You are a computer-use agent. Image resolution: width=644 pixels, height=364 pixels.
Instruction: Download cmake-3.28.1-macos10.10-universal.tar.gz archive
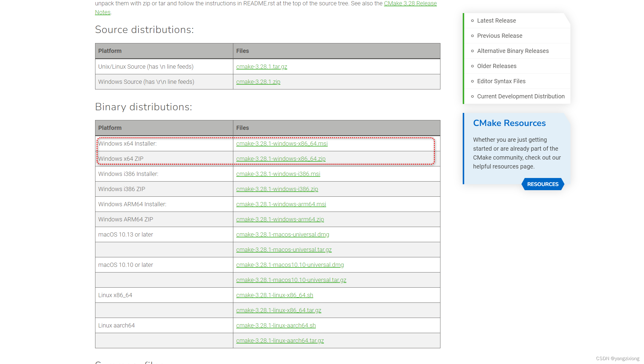tap(291, 280)
